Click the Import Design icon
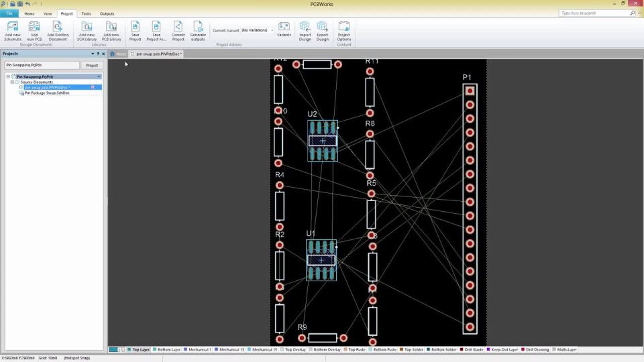Screen dimensions: 644x362 [305, 26]
